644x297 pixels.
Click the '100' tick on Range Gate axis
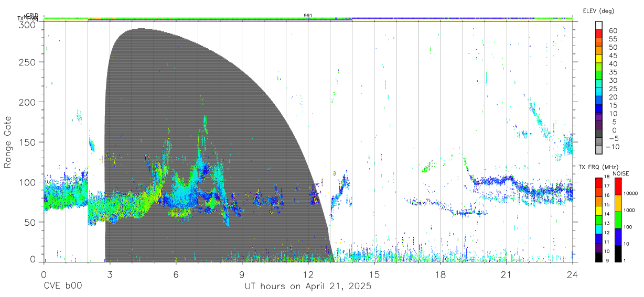[27, 182]
